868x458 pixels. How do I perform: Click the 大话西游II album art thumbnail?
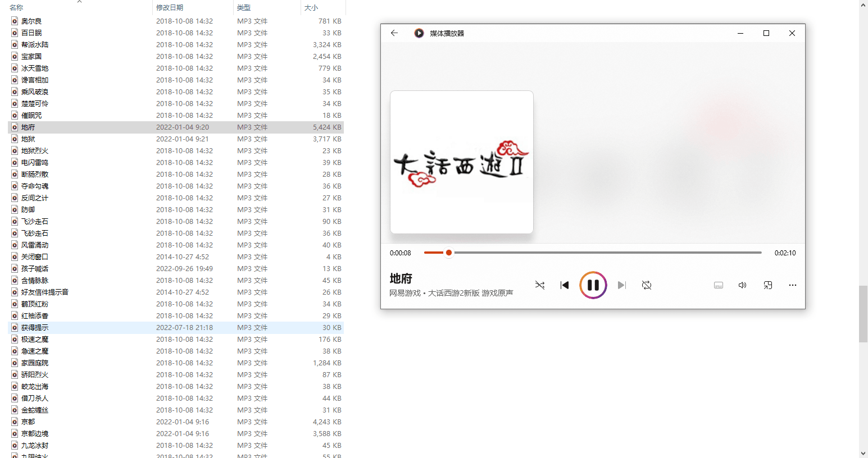coord(462,162)
